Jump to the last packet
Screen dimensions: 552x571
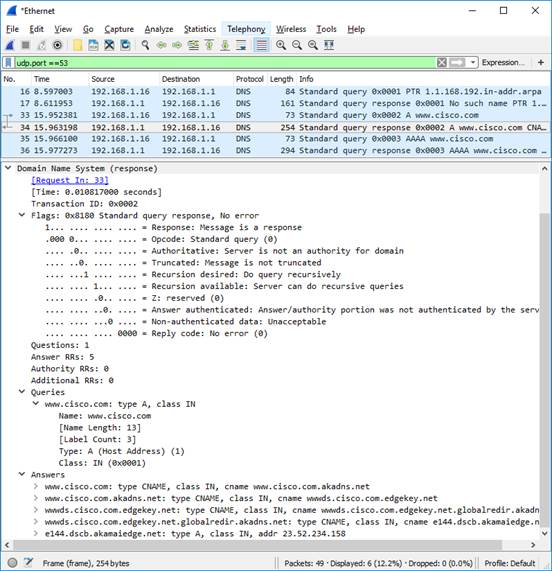click(x=225, y=45)
